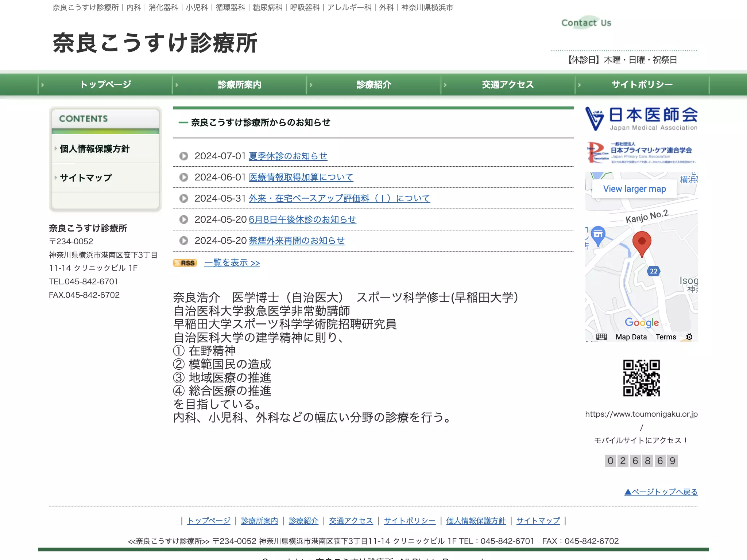The image size is (747, 560).
Task: Click the map settings gear icon
Action: pyautogui.click(x=689, y=337)
